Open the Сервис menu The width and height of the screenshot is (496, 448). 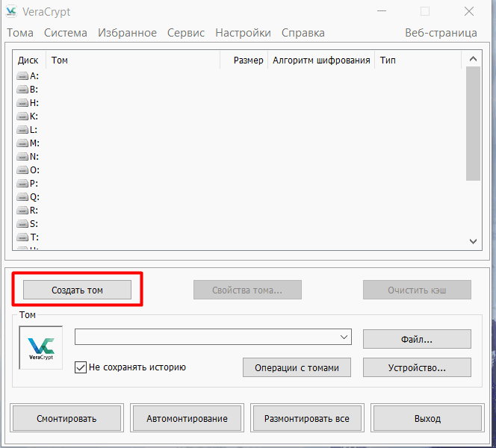click(186, 33)
